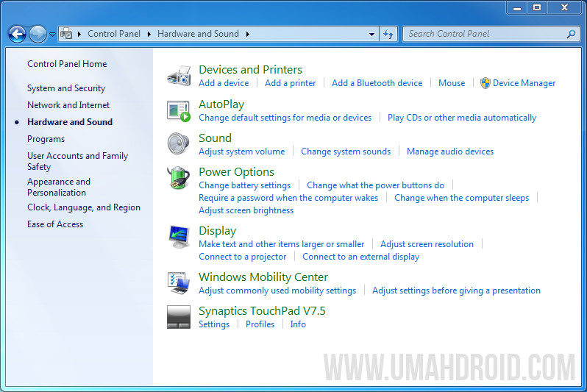Open the Display heading link
The height and width of the screenshot is (392, 587).
[217, 231]
